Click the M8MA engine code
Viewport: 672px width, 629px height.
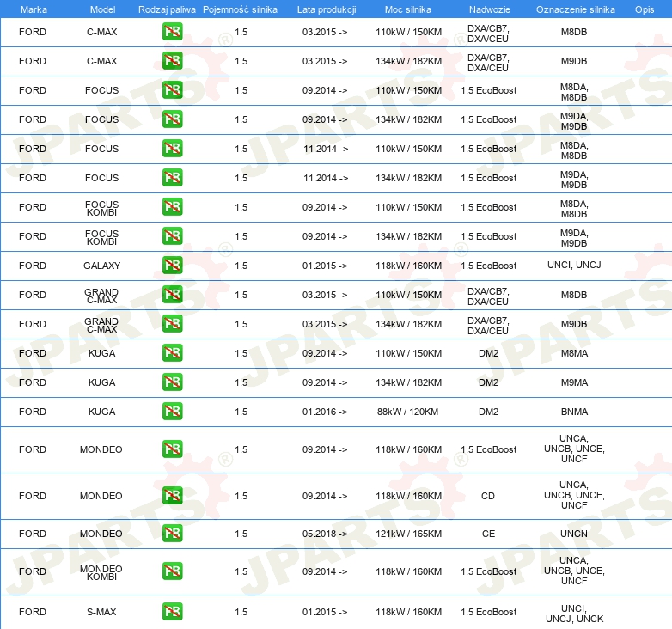point(574,353)
